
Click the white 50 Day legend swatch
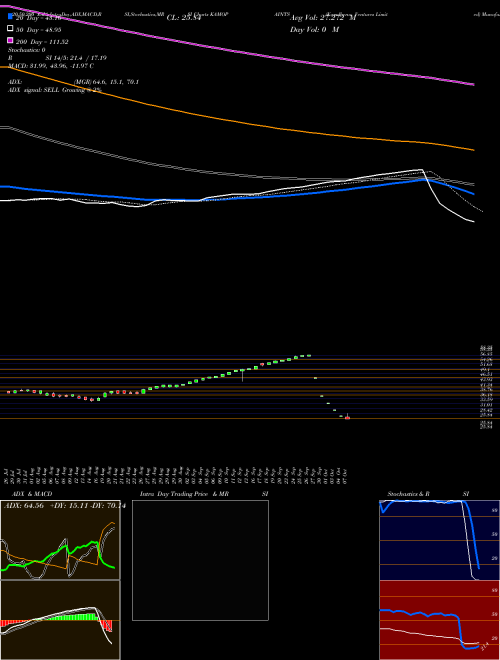10,29
